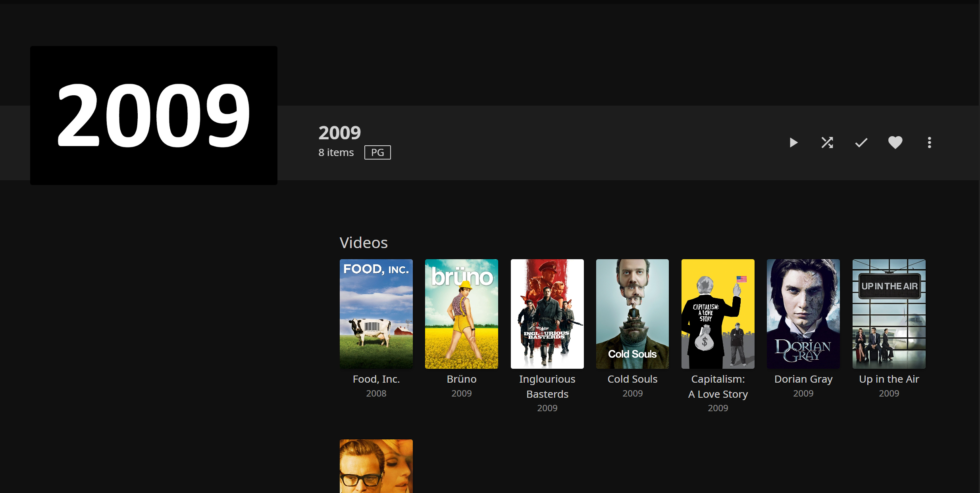
Task: Click the Cold Souls title text
Action: pos(632,379)
